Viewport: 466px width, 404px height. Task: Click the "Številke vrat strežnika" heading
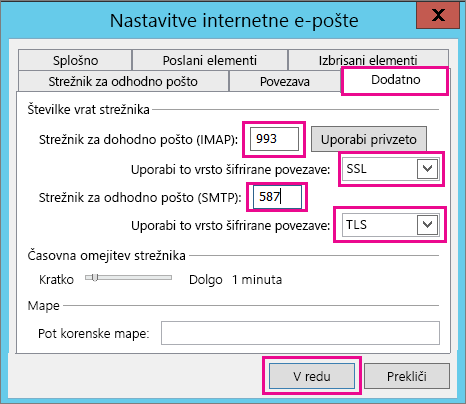pos(88,109)
